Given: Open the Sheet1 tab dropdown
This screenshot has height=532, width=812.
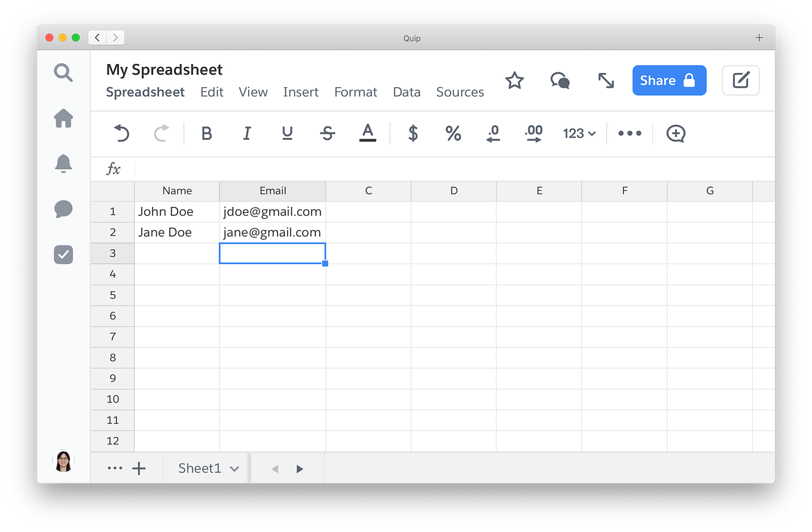Looking at the screenshot, I should pos(234,468).
